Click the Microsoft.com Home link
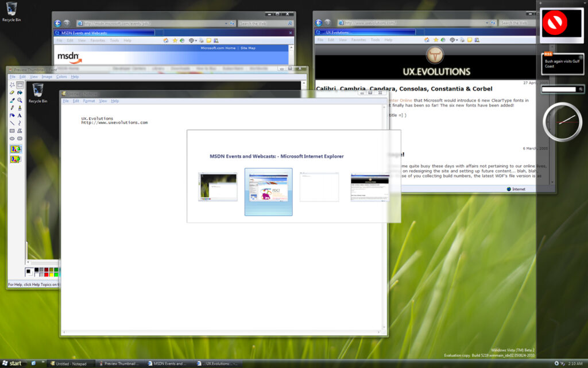 [218, 48]
